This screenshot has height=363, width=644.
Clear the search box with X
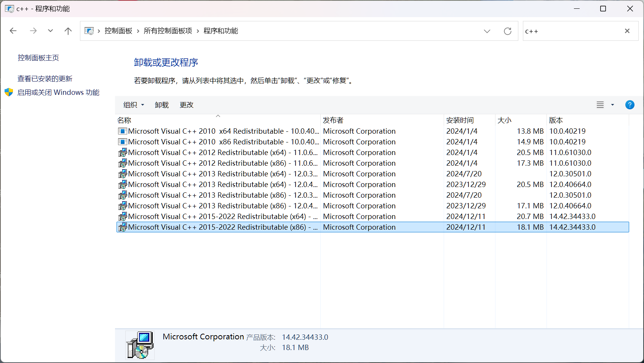tap(627, 31)
